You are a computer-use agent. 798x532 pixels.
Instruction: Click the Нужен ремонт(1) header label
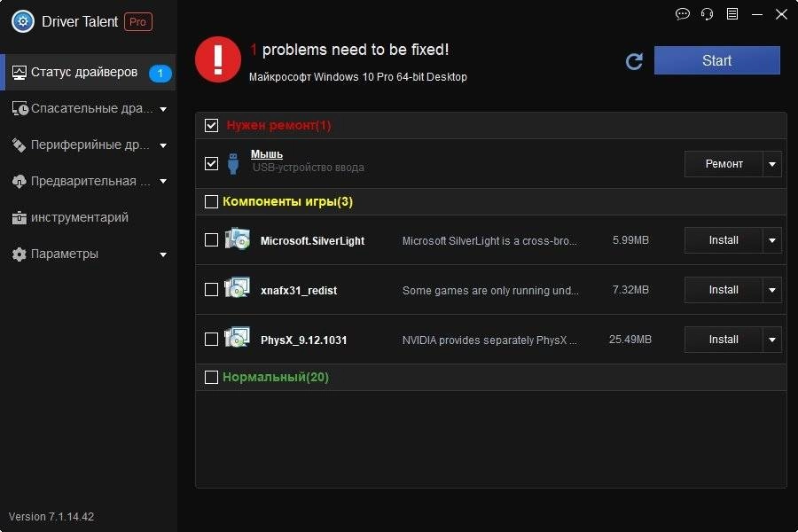(x=278, y=125)
